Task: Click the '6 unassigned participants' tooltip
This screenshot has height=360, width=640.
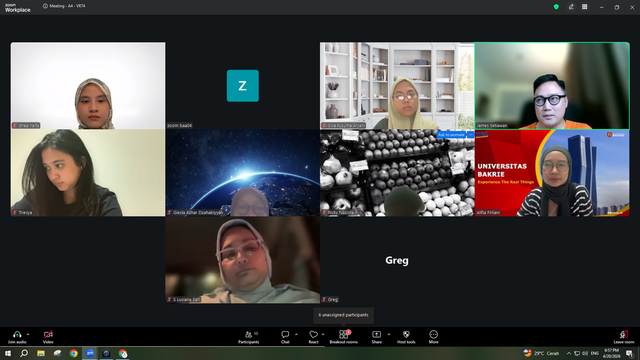Action: (343, 315)
